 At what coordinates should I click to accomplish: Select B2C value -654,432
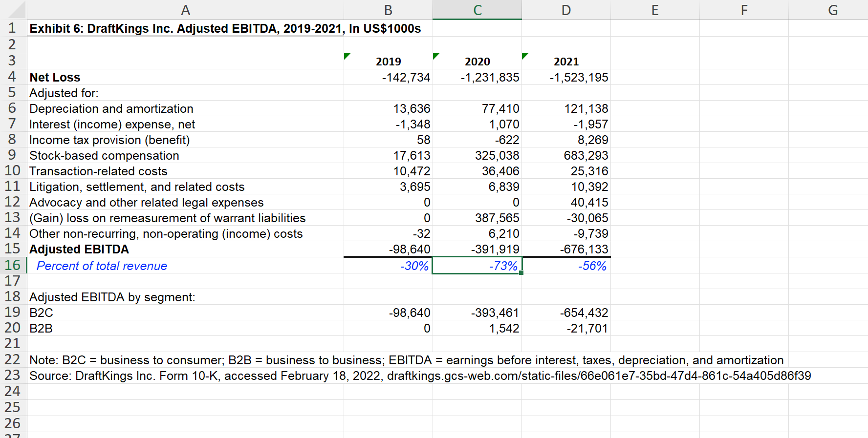click(x=566, y=313)
